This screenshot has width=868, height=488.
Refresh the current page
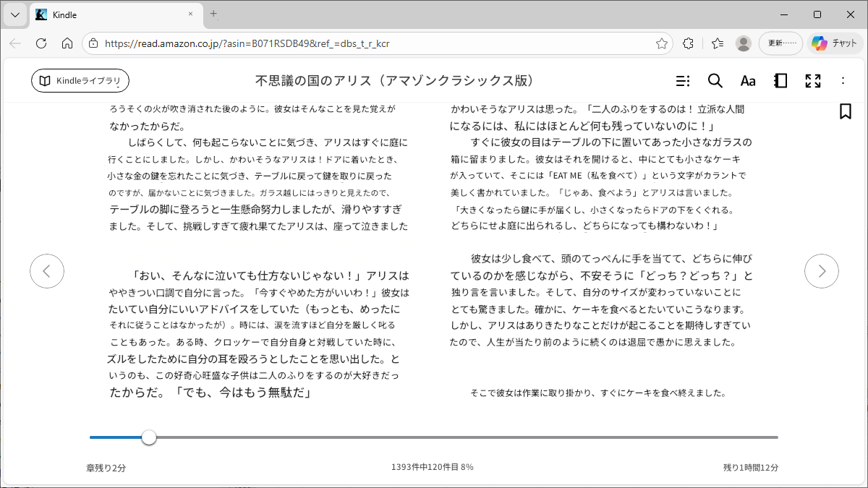(x=41, y=43)
